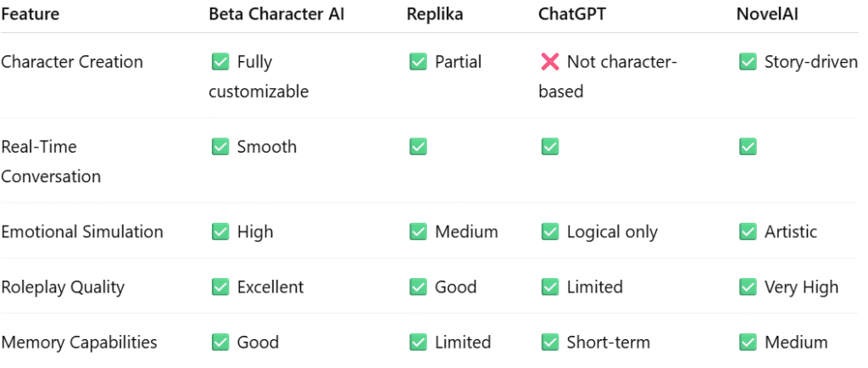
Task: Click the red X icon beside Not character-based
Action: pos(549,62)
